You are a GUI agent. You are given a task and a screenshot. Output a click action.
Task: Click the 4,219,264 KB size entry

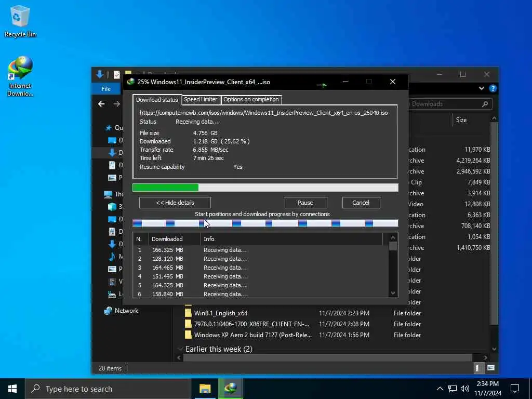pos(473,161)
